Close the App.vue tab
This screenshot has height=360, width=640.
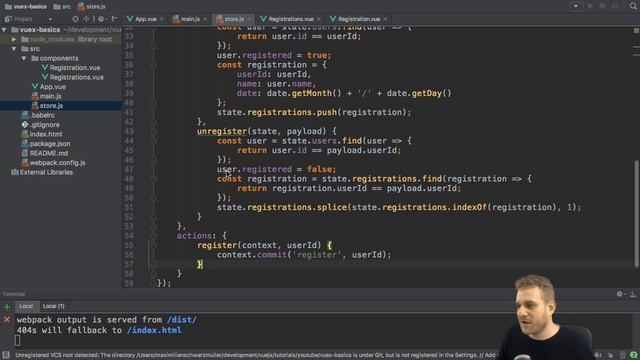162,19
